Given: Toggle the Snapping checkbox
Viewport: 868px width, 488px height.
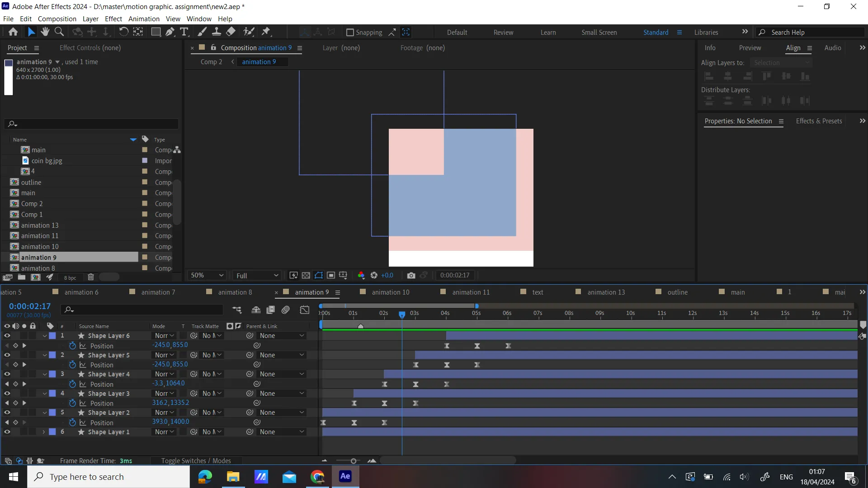Looking at the screenshot, I should 349,33.
